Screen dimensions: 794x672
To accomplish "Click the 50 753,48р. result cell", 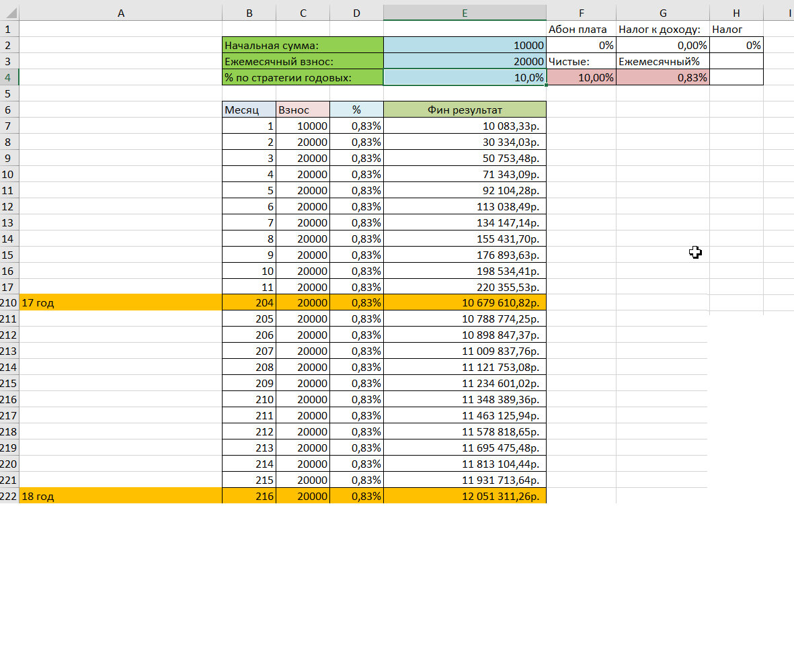I will [465, 158].
